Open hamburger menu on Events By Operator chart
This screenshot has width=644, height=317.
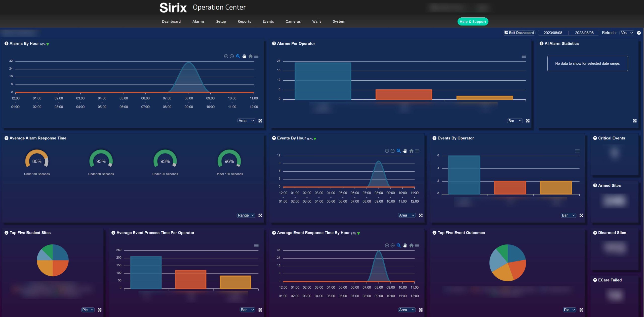577,151
